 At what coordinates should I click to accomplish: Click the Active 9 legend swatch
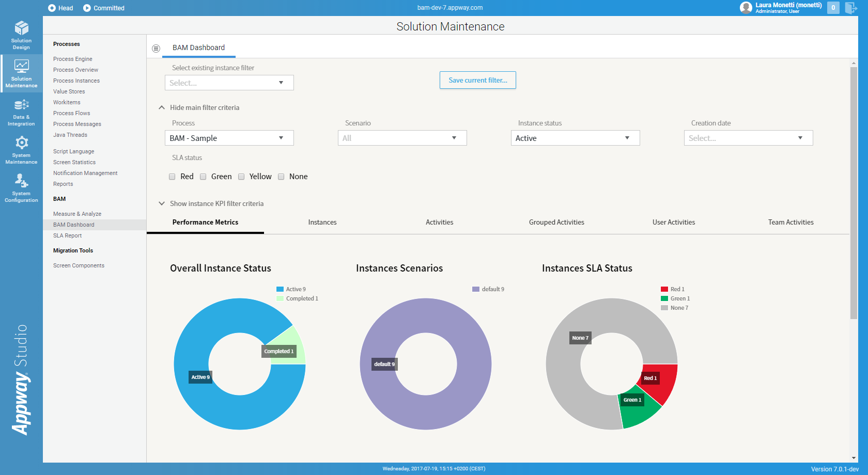tap(280, 289)
